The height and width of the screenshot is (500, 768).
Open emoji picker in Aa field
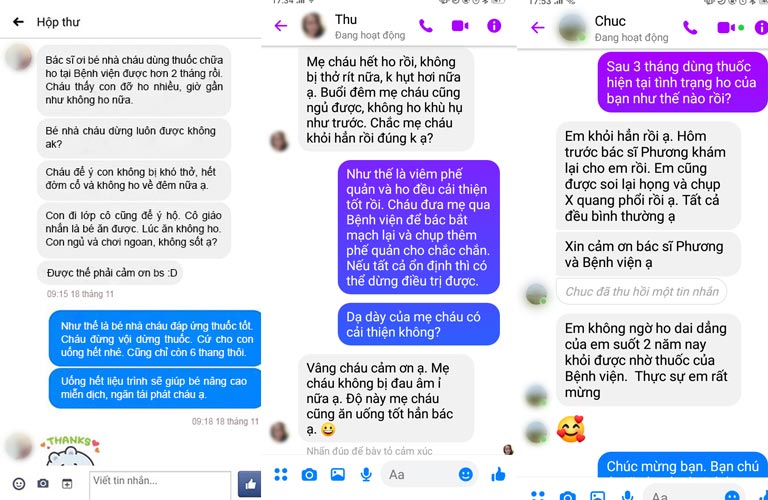465,474
